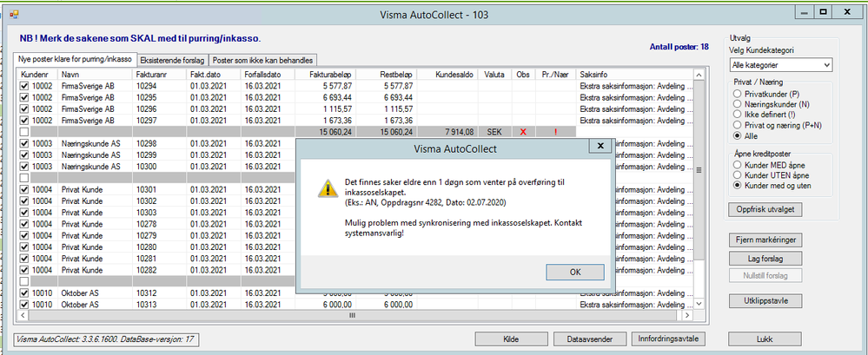Click OK in the warning dialog

click(x=575, y=272)
